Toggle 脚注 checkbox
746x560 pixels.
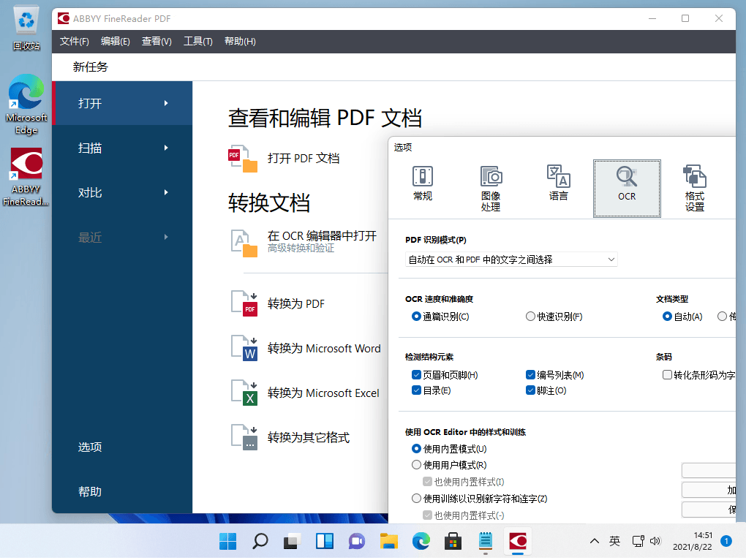click(530, 390)
